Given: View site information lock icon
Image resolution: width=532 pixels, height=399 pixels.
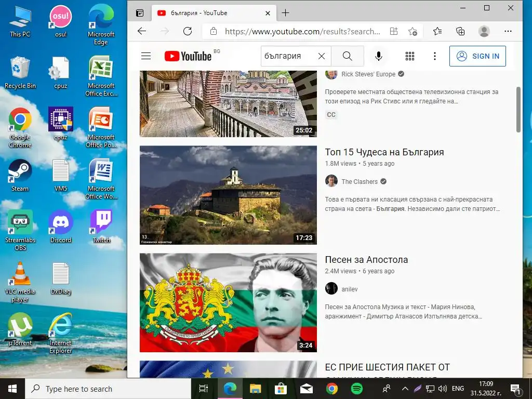Looking at the screenshot, I should click(214, 32).
